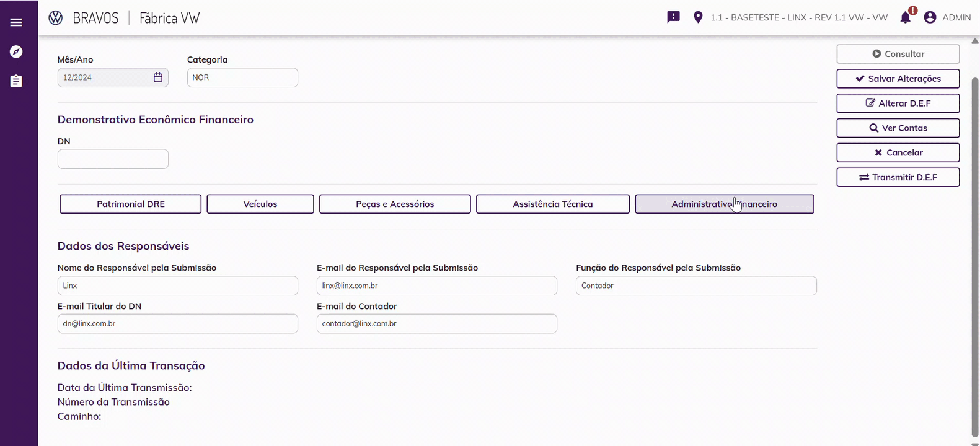Open the Mês/Ano calendar picker

[x=158, y=77]
